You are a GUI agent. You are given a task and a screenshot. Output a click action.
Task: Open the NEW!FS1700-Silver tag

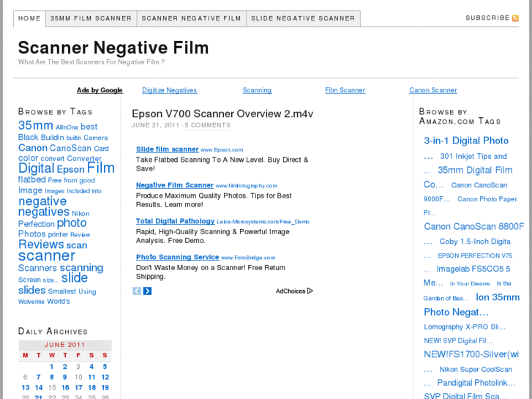tap(471, 354)
